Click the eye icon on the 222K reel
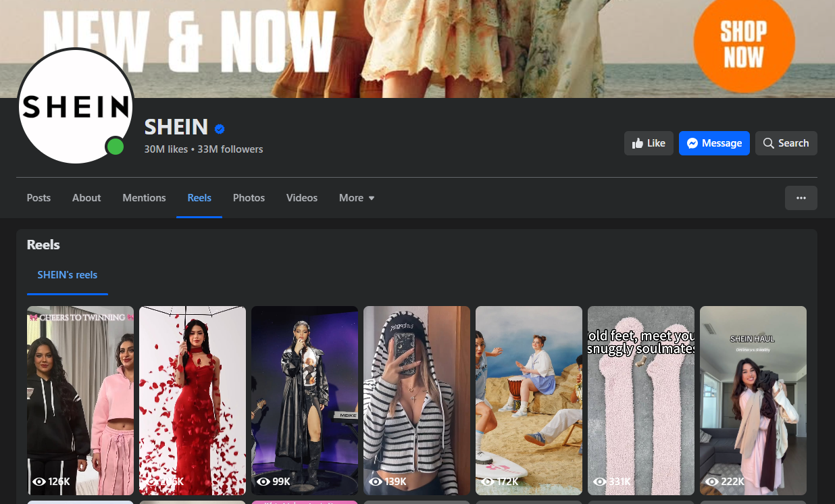 711,482
